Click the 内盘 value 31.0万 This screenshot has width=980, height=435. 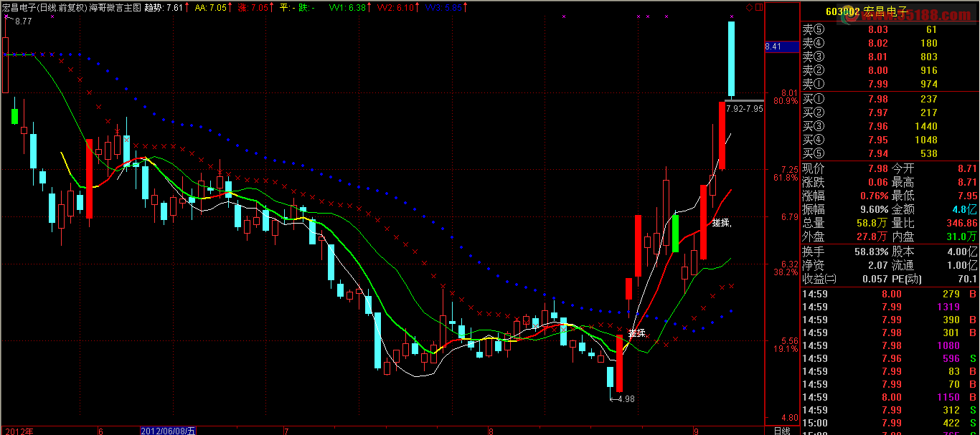pyautogui.click(x=962, y=236)
